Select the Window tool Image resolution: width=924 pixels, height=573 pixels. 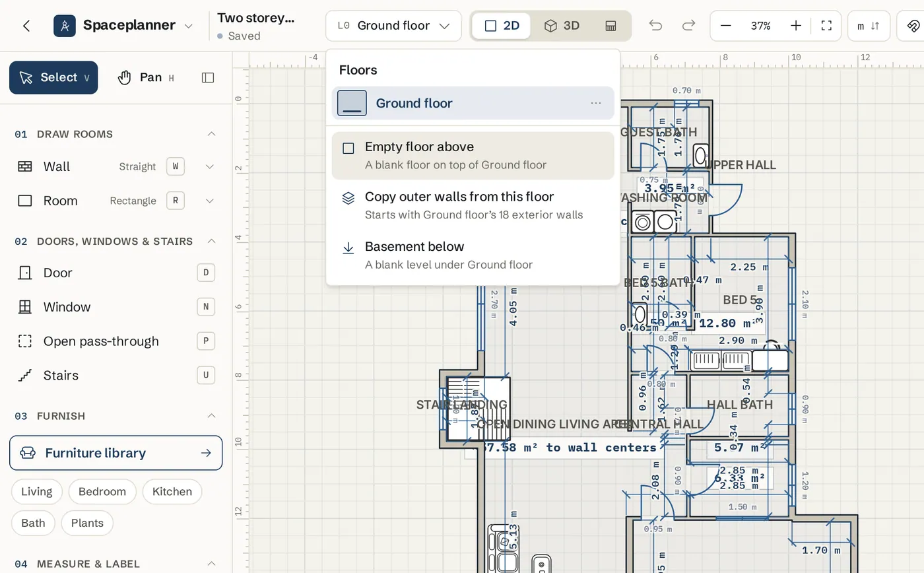(x=115, y=307)
